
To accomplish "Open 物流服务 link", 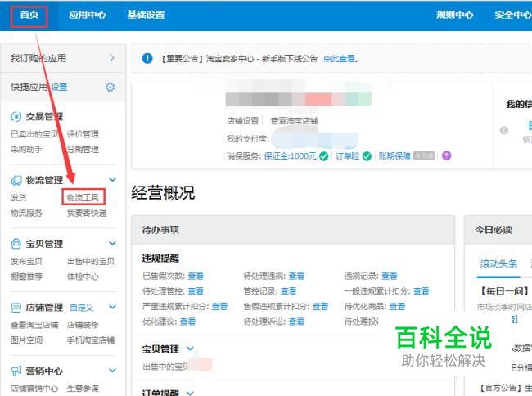I will [26, 213].
